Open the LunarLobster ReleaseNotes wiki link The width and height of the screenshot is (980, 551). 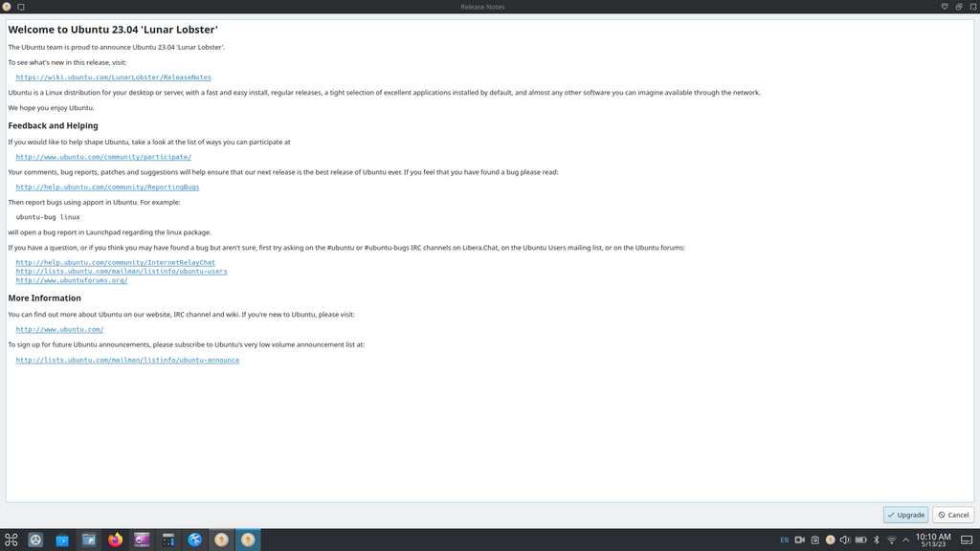[113, 77]
